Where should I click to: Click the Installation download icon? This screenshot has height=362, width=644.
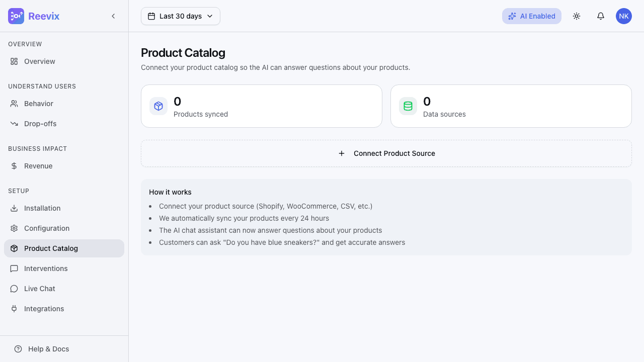(x=15, y=208)
